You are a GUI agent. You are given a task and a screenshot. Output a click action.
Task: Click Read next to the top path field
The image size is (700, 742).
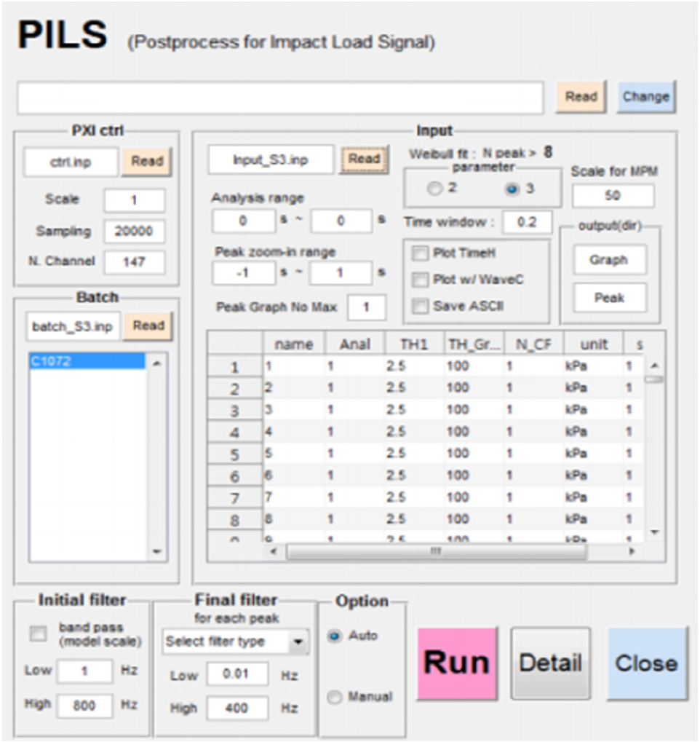coord(581,97)
